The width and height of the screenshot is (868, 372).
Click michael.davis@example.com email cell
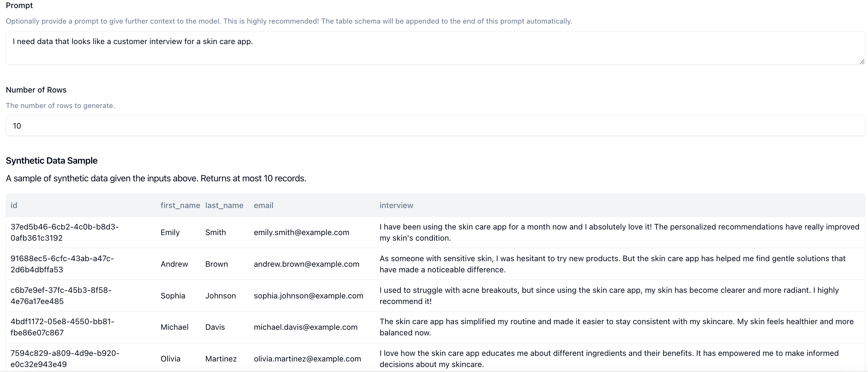pyautogui.click(x=305, y=327)
